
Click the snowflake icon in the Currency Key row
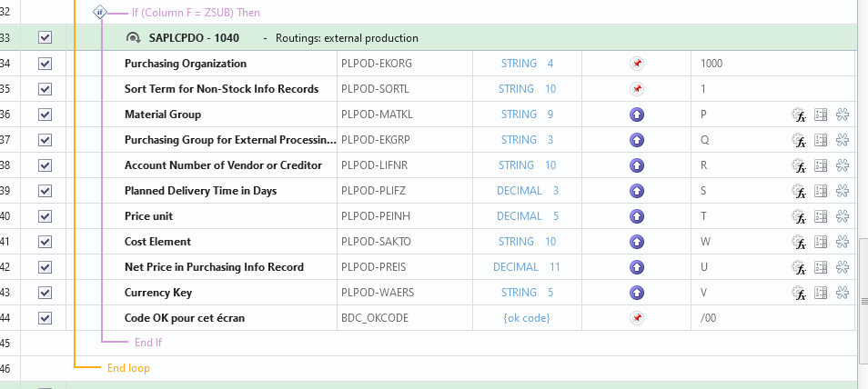coord(842,293)
